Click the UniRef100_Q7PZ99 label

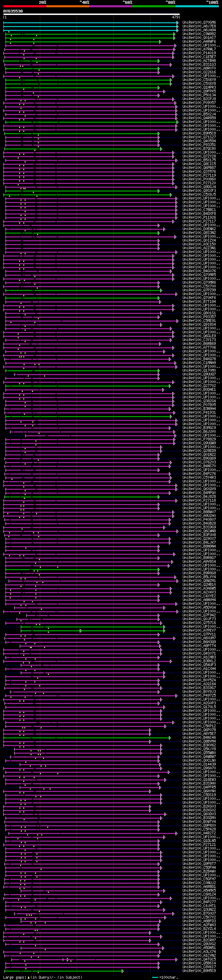pos(199,290)
